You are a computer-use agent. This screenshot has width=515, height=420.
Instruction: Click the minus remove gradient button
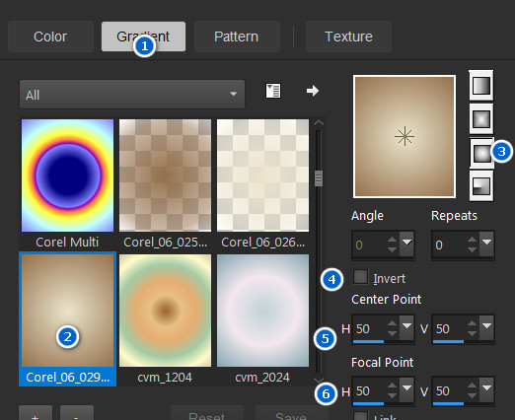77,413
